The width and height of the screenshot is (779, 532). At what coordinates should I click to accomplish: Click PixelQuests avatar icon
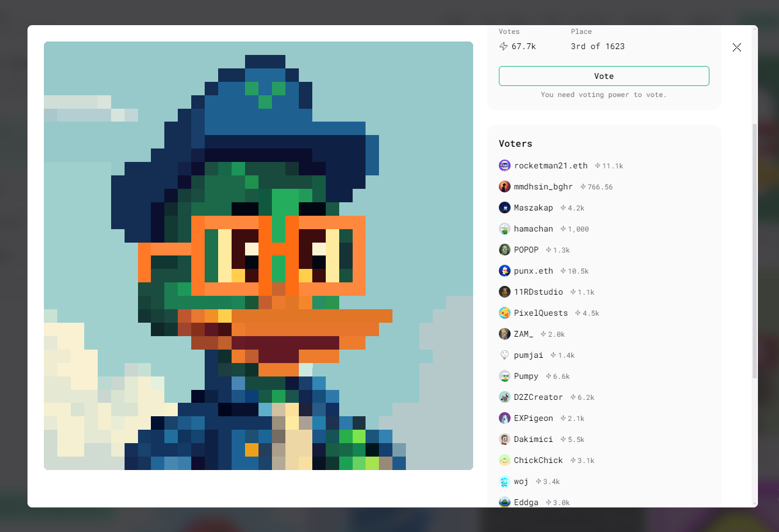(x=505, y=313)
